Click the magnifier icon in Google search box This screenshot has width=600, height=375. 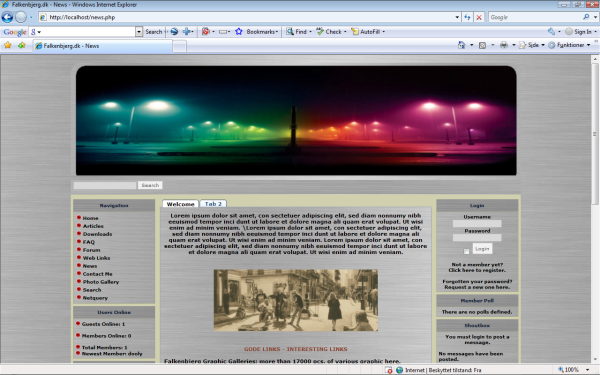[x=586, y=17]
